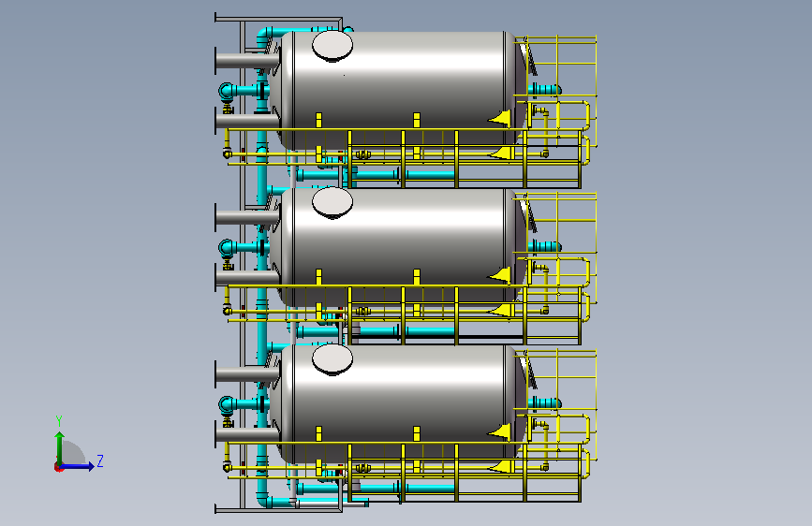Select the cyan pipe elbow left of the middle tank

(227, 248)
